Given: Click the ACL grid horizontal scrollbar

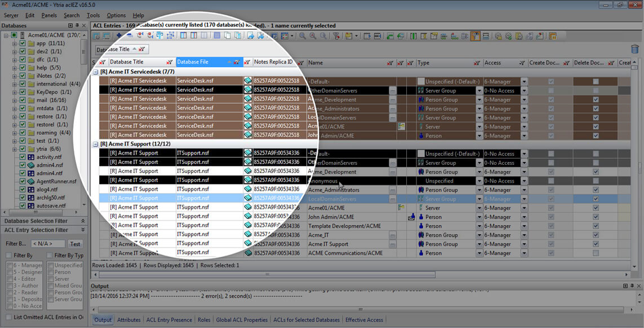Looking at the screenshot, I should [267, 275].
